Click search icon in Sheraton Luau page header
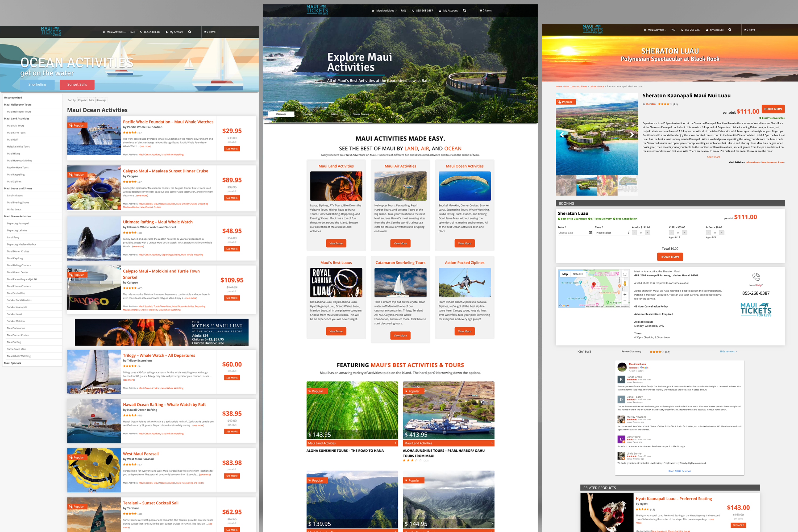The width and height of the screenshot is (798, 532). click(730, 30)
